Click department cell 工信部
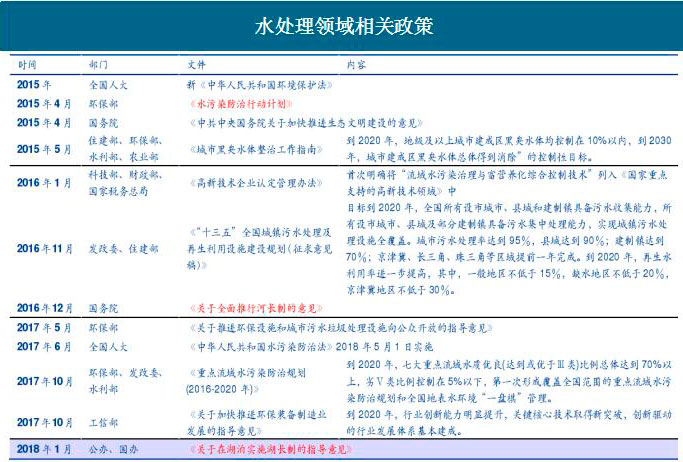The image size is (683, 462). click(x=103, y=423)
